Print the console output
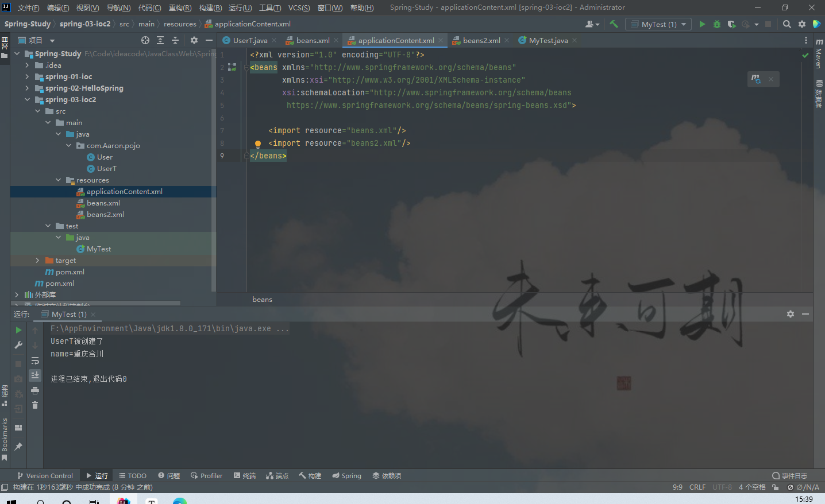825x504 pixels. 35,390
